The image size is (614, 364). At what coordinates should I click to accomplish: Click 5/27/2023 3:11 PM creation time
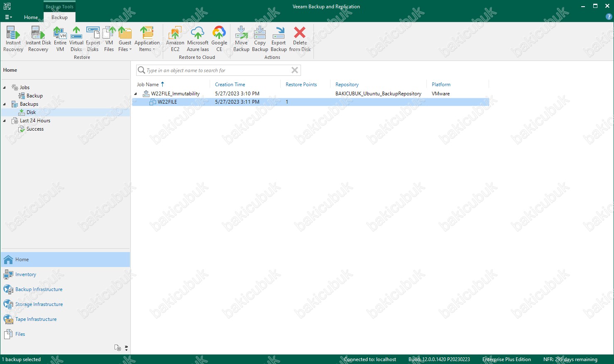[237, 102]
